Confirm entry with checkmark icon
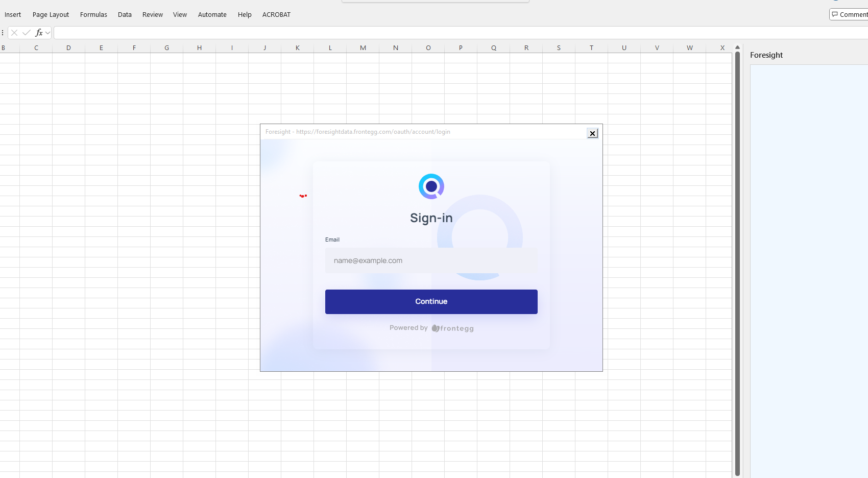This screenshot has height=478, width=868. 27,33
